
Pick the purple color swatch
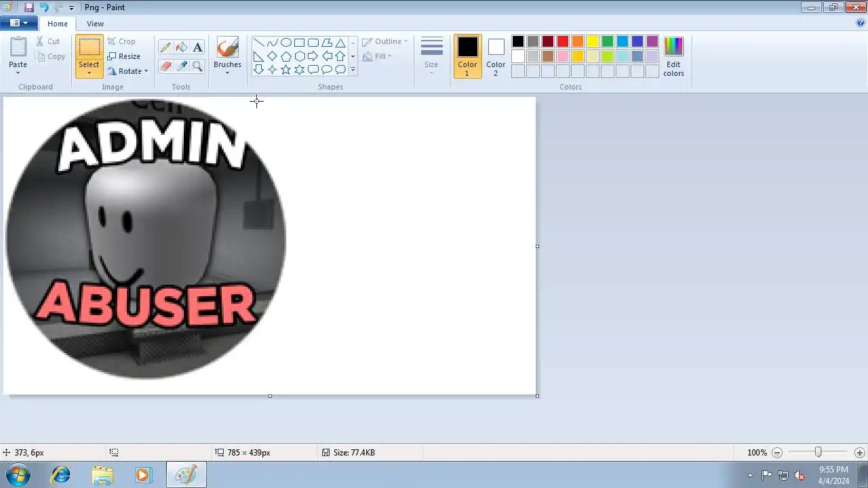tap(652, 41)
